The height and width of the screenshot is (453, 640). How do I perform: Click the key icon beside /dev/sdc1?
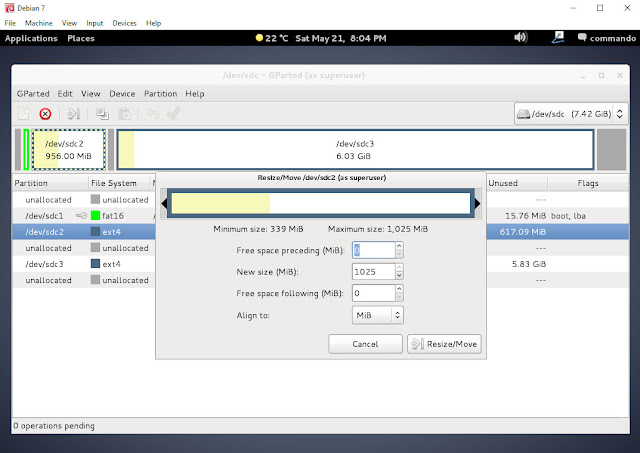82,215
